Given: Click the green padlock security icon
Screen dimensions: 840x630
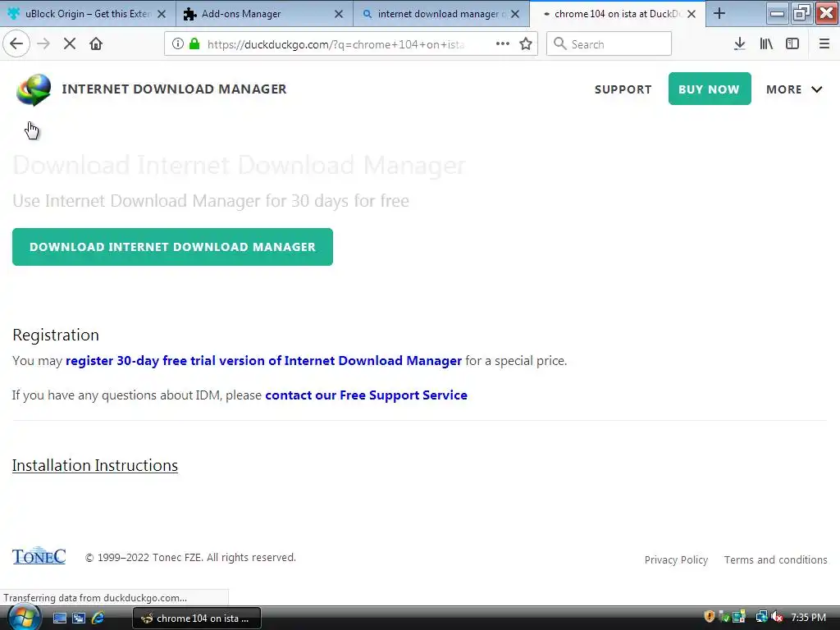Looking at the screenshot, I should tap(194, 43).
